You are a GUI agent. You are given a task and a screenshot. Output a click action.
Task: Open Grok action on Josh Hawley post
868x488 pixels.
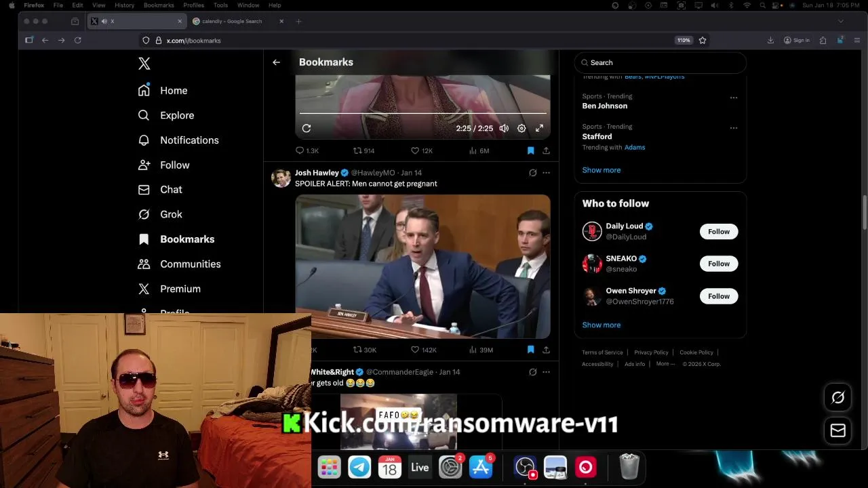(x=533, y=173)
